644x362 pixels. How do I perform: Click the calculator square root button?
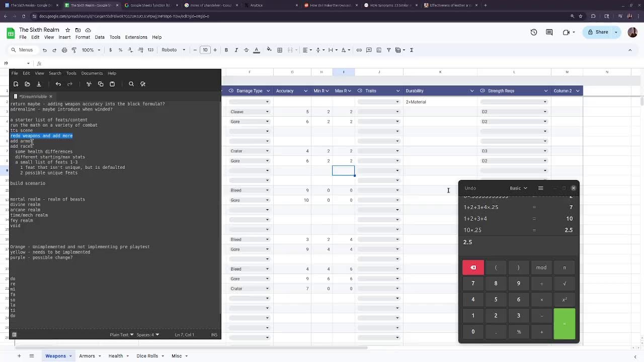(x=564, y=284)
